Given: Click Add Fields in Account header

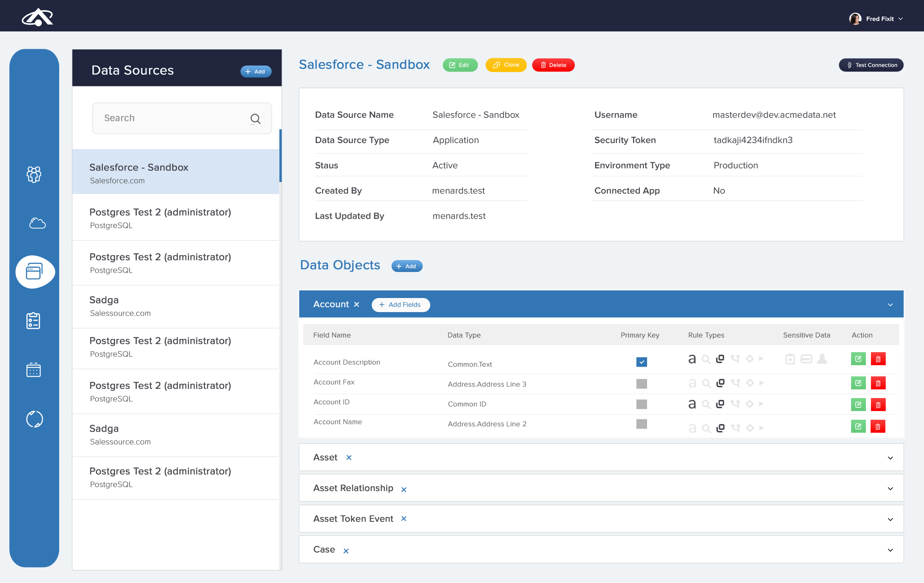Looking at the screenshot, I should (x=401, y=305).
